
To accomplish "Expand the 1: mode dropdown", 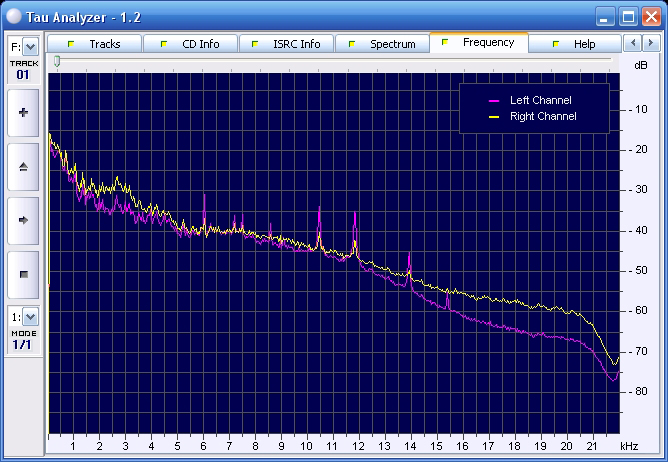I will point(30,317).
